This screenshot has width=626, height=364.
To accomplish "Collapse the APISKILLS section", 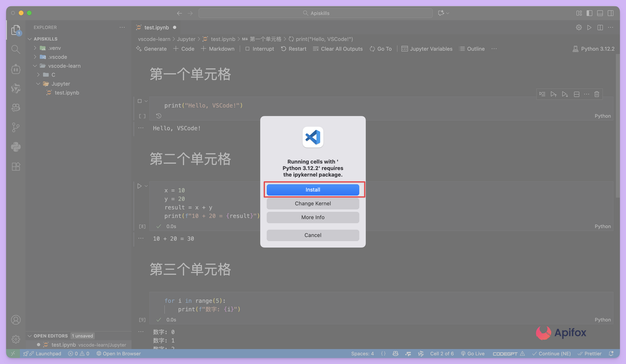I will coord(30,38).
